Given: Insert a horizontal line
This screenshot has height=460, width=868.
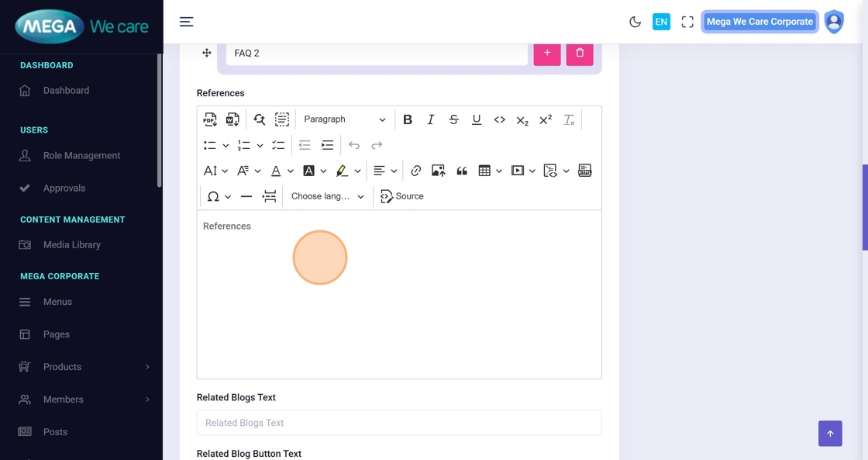Looking at the screenshot, I should pos(246,196).
